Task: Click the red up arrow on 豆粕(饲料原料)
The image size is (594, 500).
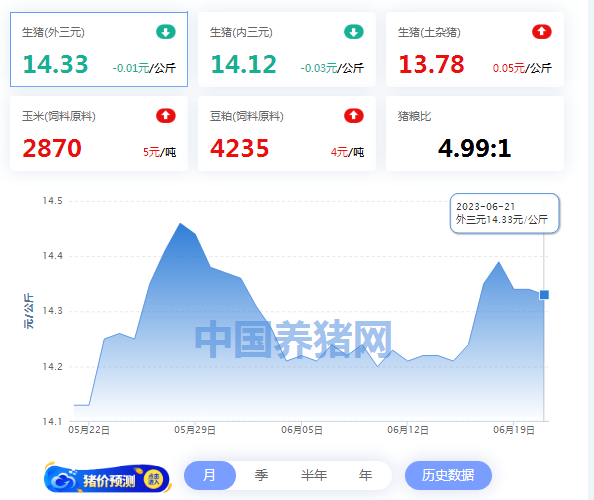Action: coord(353,116)
